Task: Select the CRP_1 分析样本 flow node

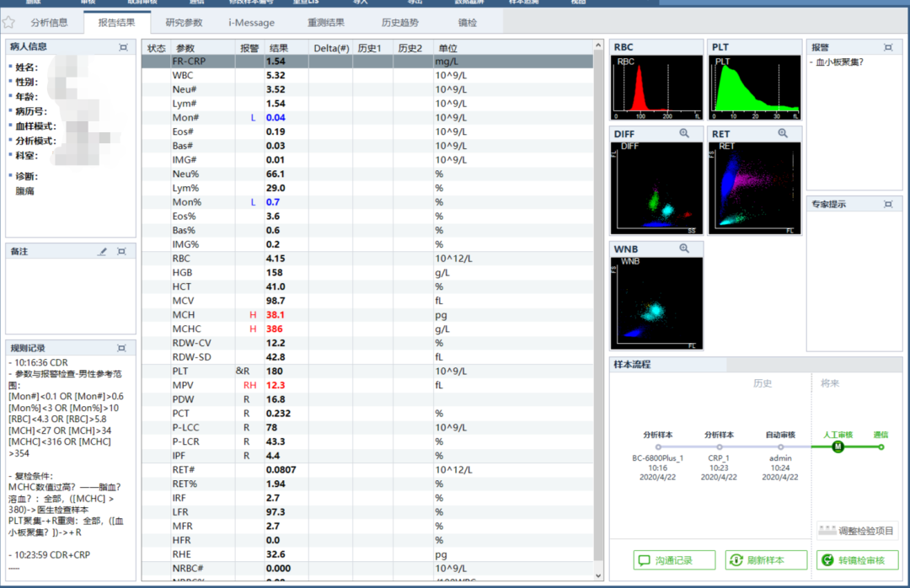Action: tap(719, 447)
